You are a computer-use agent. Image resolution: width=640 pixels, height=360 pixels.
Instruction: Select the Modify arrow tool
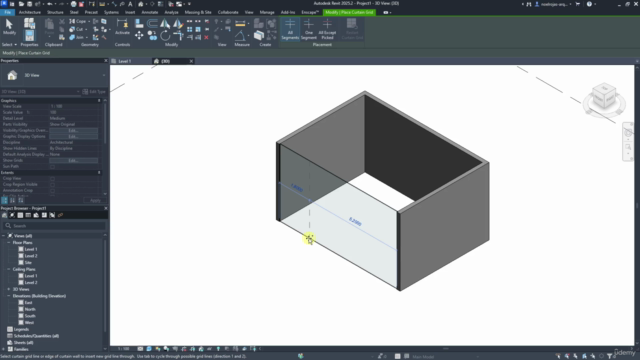click(x=9, y=27)
